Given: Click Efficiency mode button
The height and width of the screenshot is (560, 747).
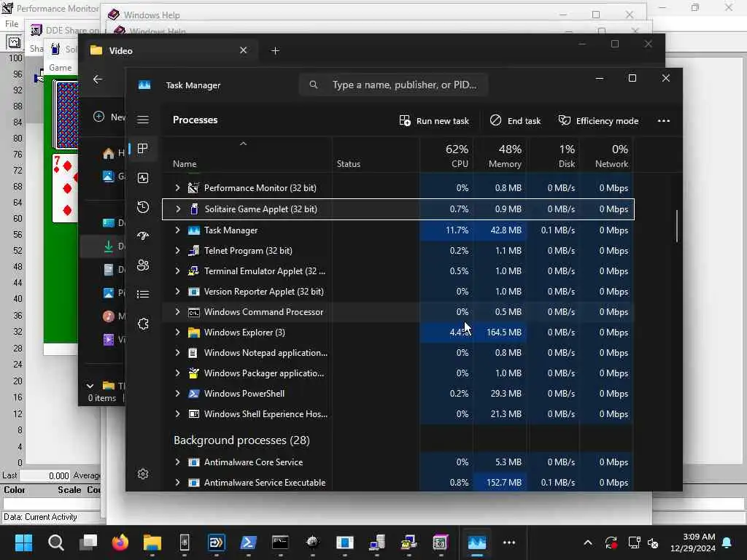Looking at the screenshot, I should (x=598, y=121).
